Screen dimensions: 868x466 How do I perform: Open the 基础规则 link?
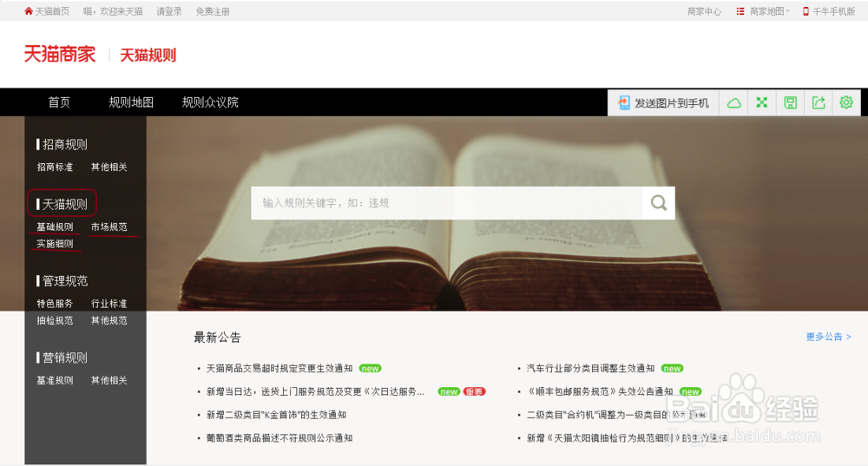[x=55, y=226]
